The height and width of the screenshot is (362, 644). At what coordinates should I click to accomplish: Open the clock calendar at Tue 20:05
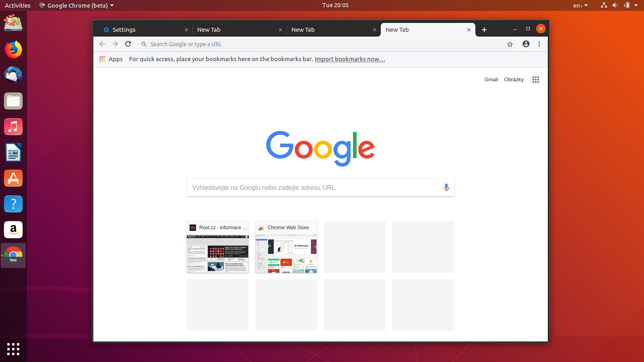(x=335, y=5)
